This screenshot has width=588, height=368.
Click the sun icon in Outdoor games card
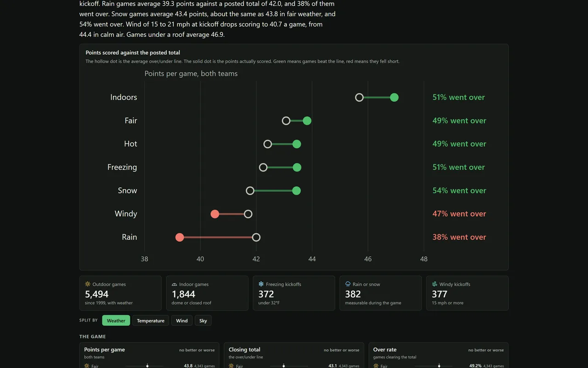(88, 284)
